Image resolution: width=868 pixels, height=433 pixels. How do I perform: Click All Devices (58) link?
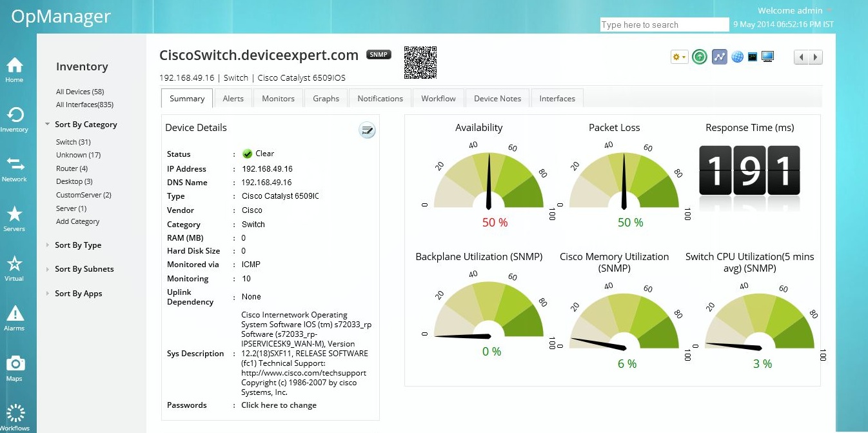pos(80,92)
